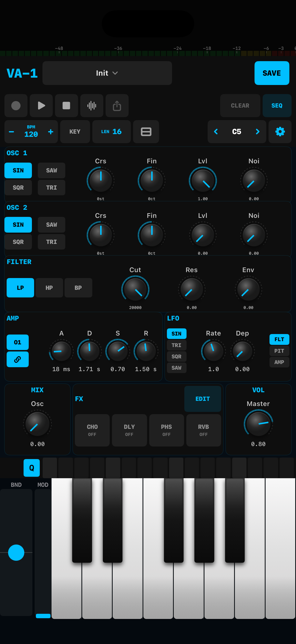Choose the HP filter type
Image resolution: width=296 pixels, height=644 pixels.
(49, 288)
